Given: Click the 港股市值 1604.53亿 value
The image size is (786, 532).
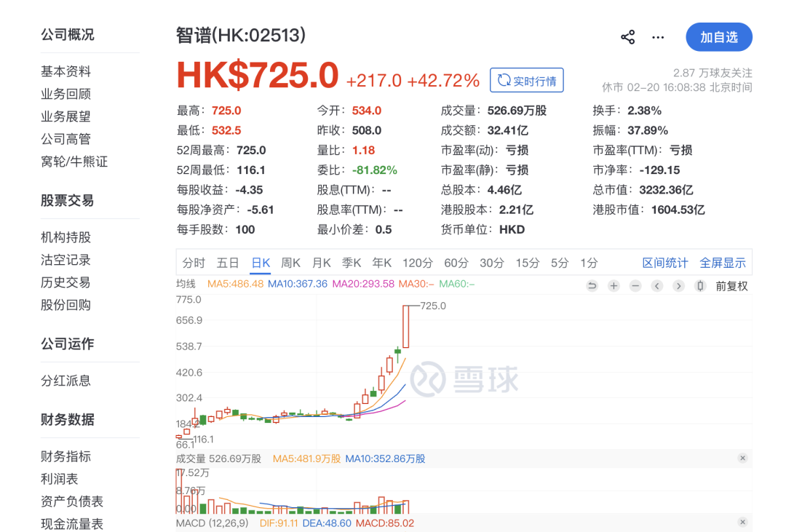Looking at the screenshot, I should click(678, 210).
